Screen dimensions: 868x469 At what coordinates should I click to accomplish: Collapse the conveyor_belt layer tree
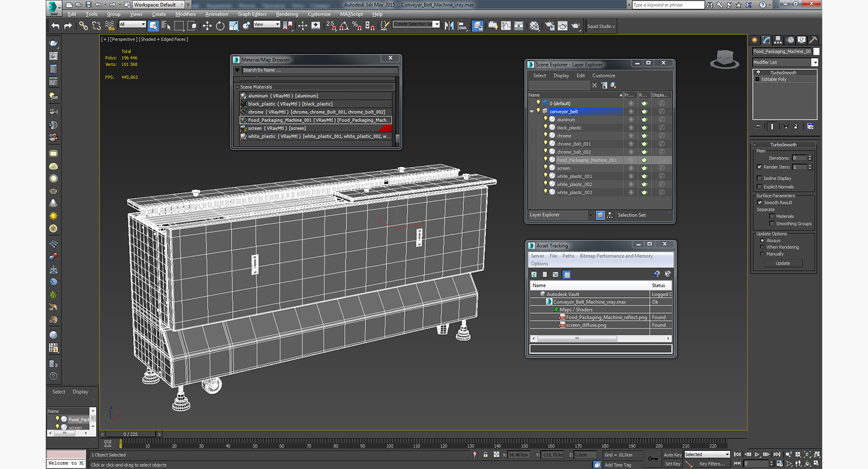tap(532, 111)
